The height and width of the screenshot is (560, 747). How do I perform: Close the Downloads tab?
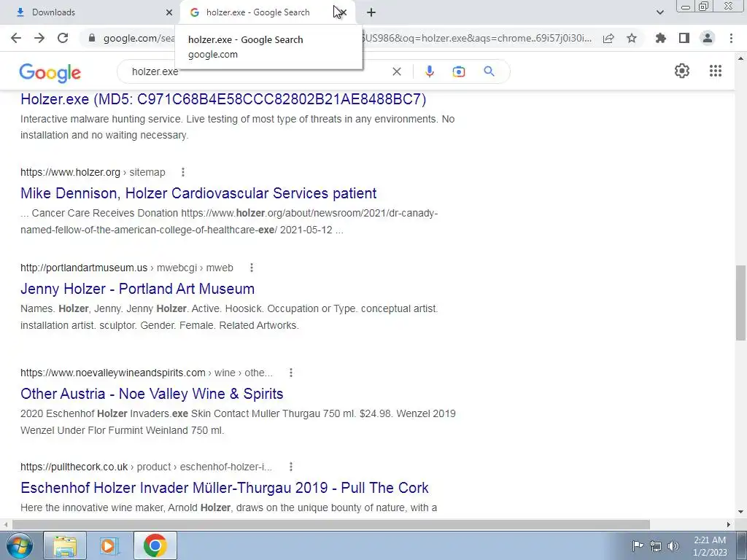pos(169,12)
